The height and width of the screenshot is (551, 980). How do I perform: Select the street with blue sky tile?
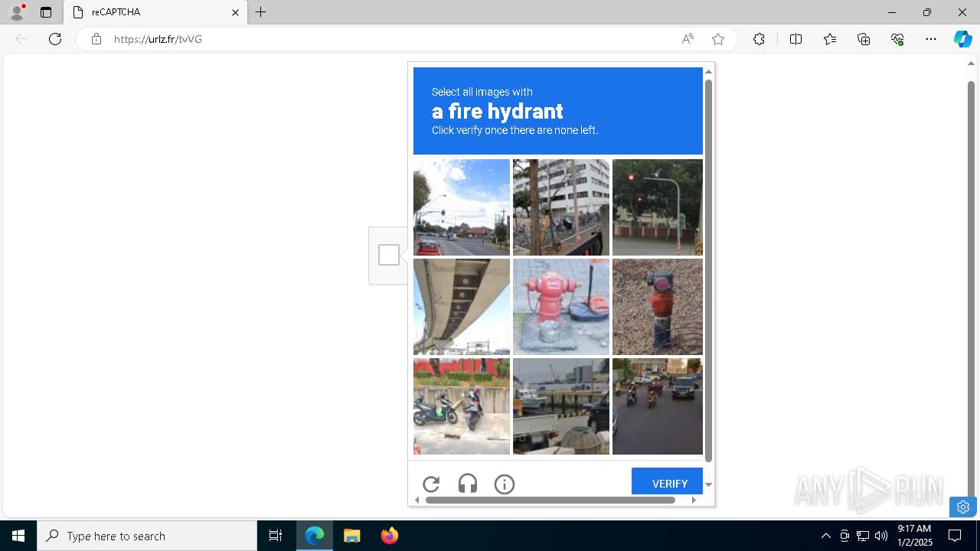[462, 207]
